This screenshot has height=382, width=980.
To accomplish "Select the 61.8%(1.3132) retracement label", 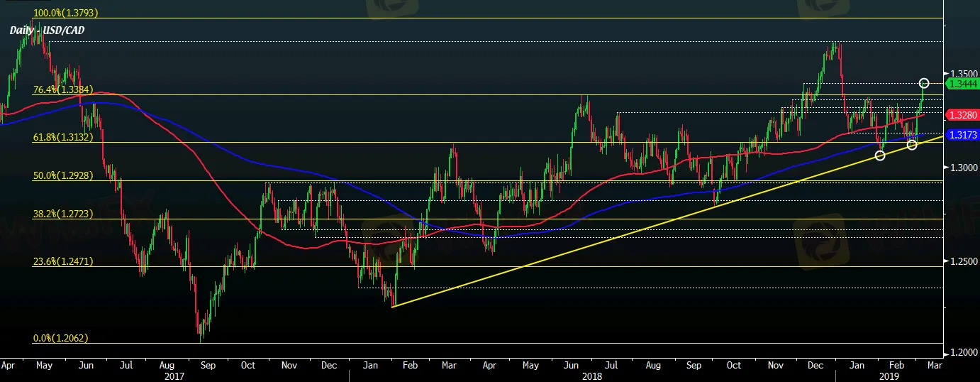I will click(x=62, y=137).
